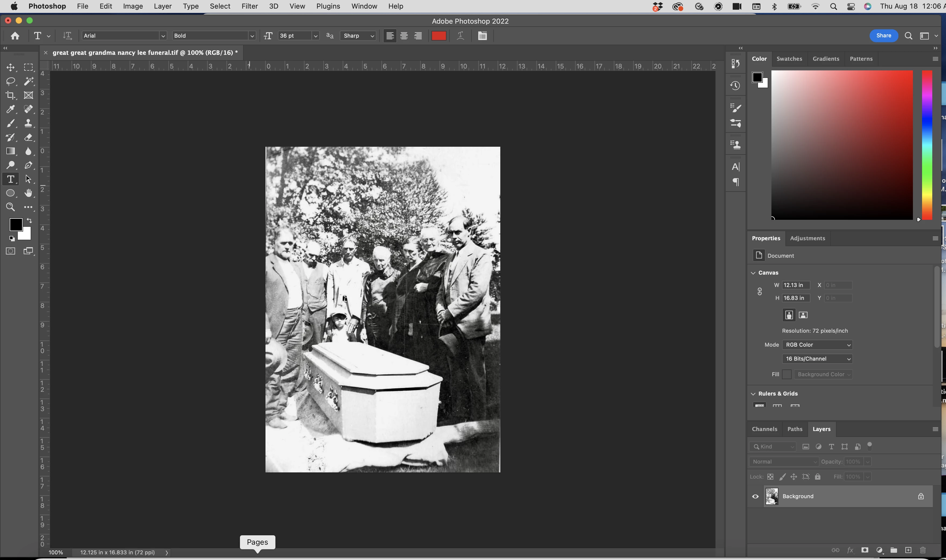This screenshot has width=946, height=560.
Task: Enable center text alignment
Action: (x=404, y=36)
